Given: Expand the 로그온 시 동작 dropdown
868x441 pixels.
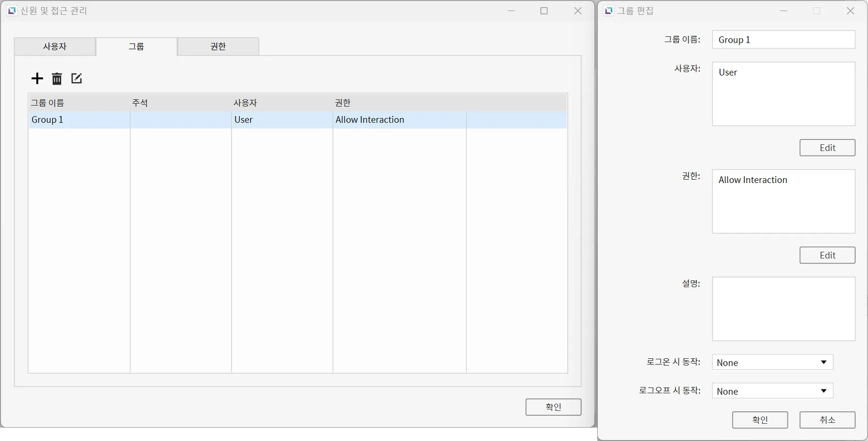Looking at the screenshot, I should 772,363.
